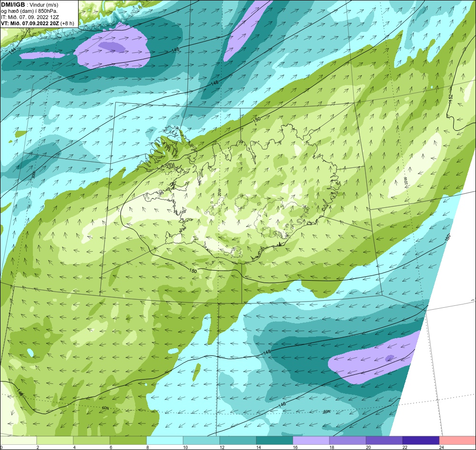476x450 pixels.
Task: Click the '152' contour label
Action: coord(450,98)
